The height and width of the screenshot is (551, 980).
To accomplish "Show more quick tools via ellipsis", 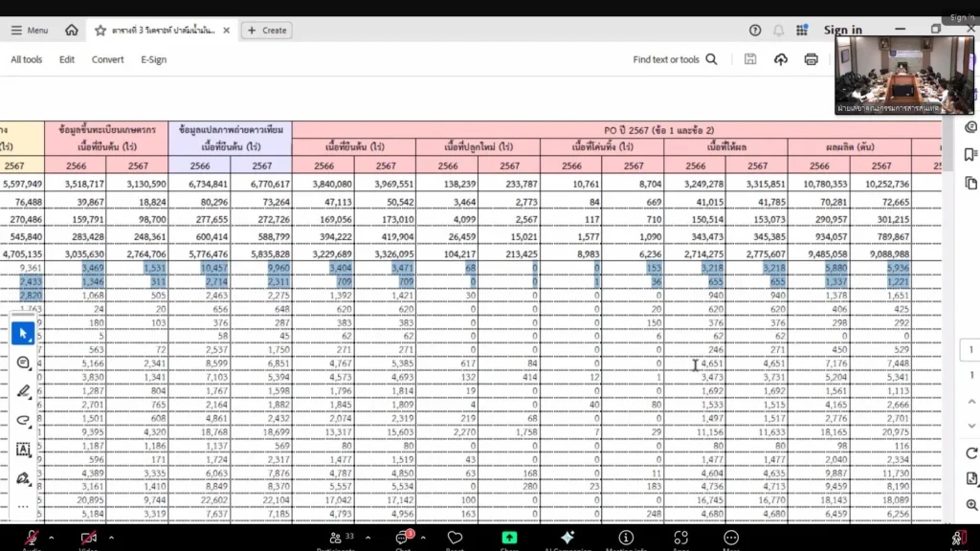I will 23,507.
